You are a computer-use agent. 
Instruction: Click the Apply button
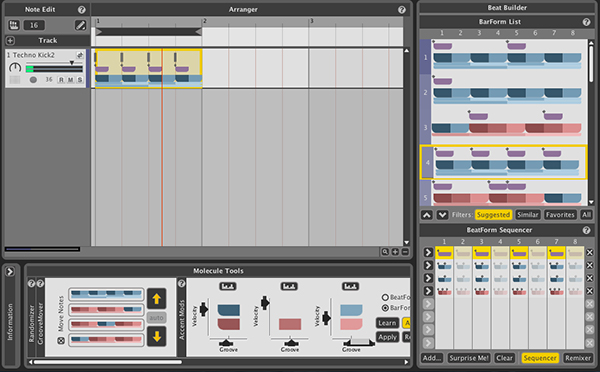[x=387, y=338]
